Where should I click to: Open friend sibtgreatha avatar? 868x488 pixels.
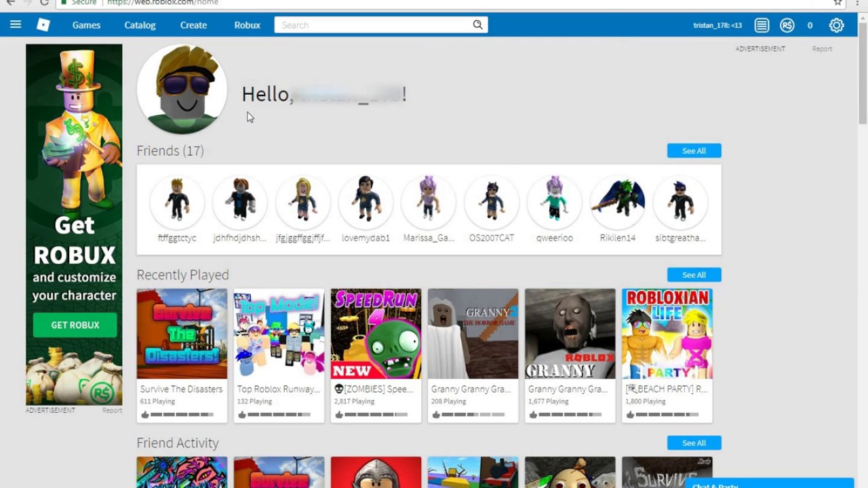pyautogui.click(x=680, y=201)
